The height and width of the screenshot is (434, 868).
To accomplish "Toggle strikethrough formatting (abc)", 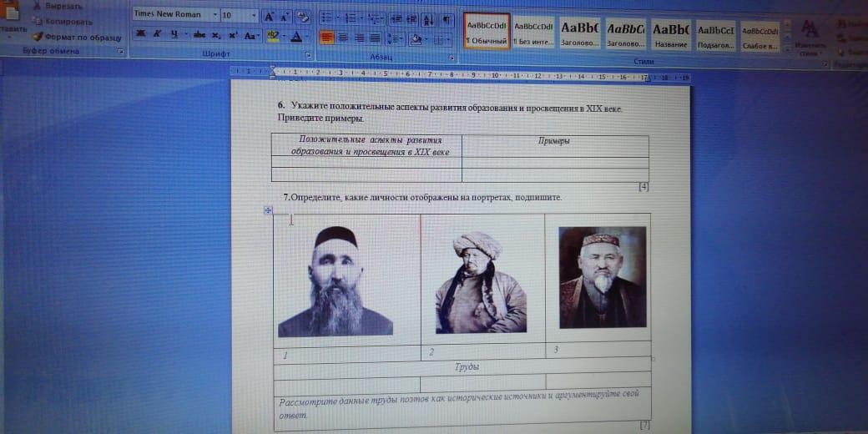I will (199, 35).
